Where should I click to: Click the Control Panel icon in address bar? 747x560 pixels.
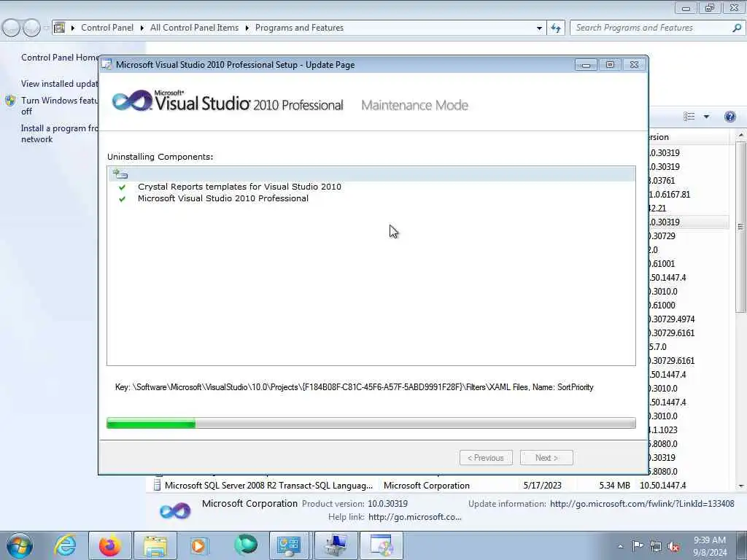(60, 28)
